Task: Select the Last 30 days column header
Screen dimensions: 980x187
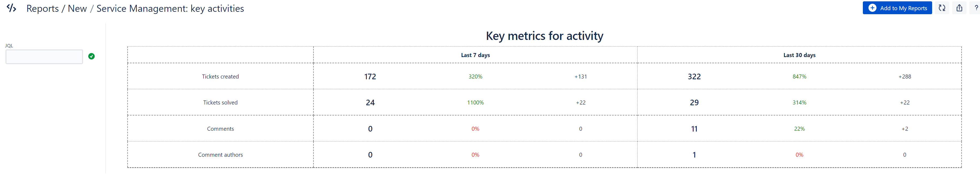Action: [x=799, y=55]
